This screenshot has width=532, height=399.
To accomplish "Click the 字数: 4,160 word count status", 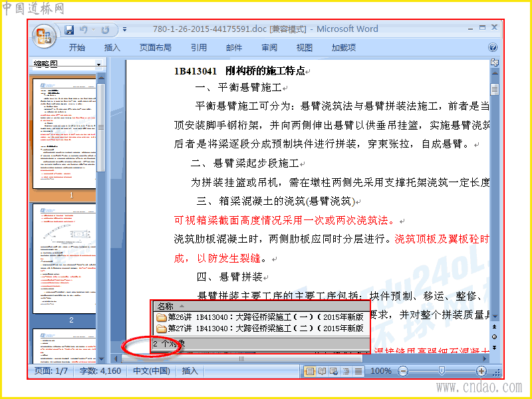I will click(x=100, y=371).
